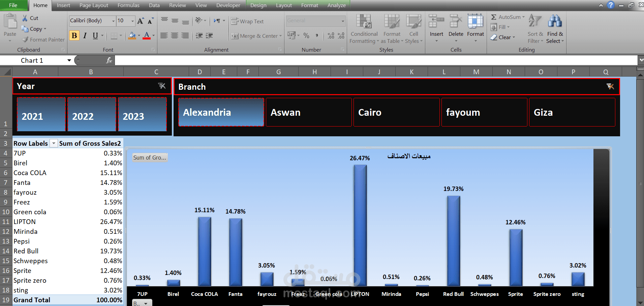The height and width of the screenshot is (306, 644).
Task: Click the Decrease Indent icon
Action: pyautogui.click(x=199, y=35)
